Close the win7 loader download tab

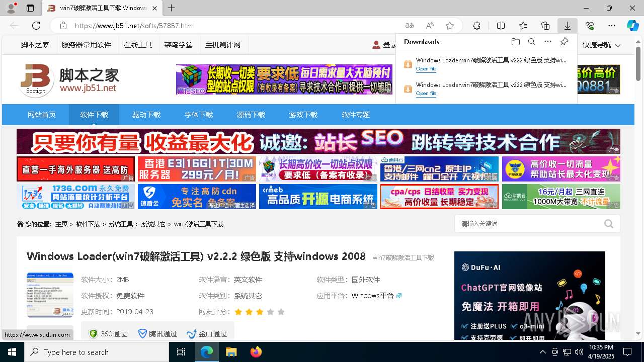[x=155, y=8]
